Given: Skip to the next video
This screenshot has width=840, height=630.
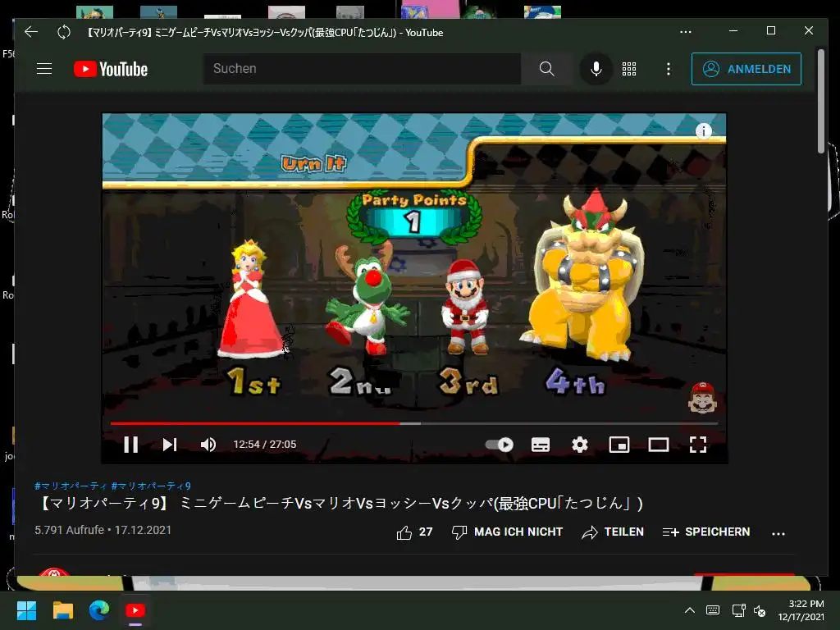Looking at the screenshot, I should [x=170, y=445].
